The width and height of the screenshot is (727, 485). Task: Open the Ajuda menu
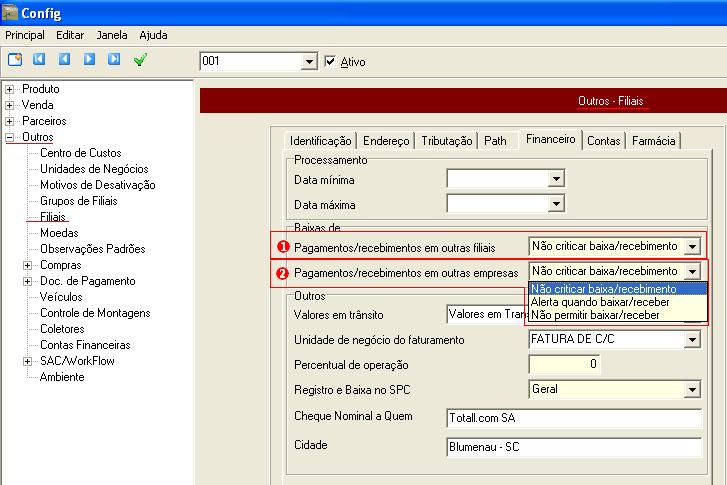(153, 35)
